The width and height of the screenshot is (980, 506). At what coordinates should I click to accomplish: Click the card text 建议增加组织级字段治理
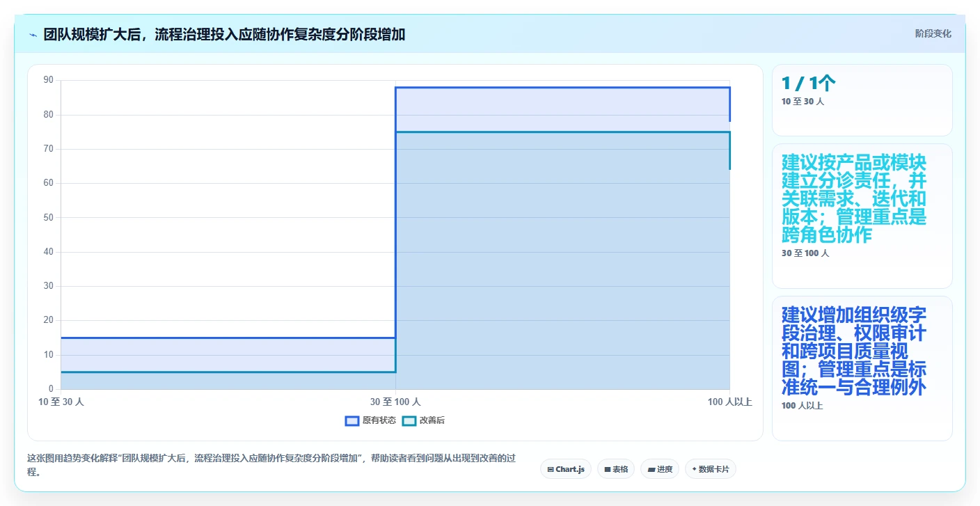(855, 351)
